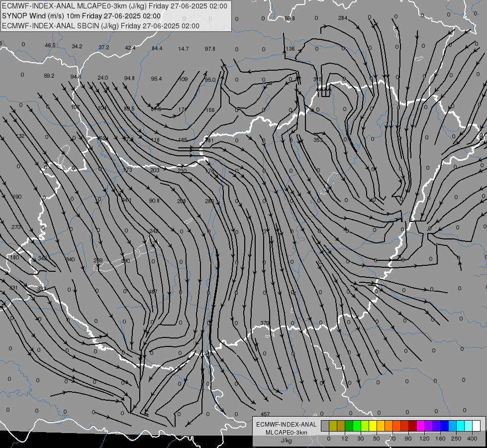Select the map value 242
Screen dimensions: 487x448
tap(154, 231)
